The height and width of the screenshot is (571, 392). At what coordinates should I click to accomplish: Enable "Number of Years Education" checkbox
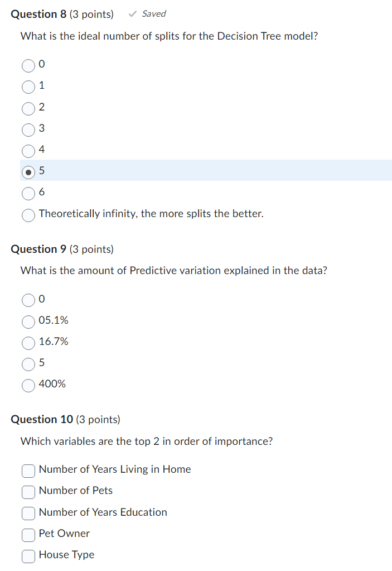pos(28,513)
